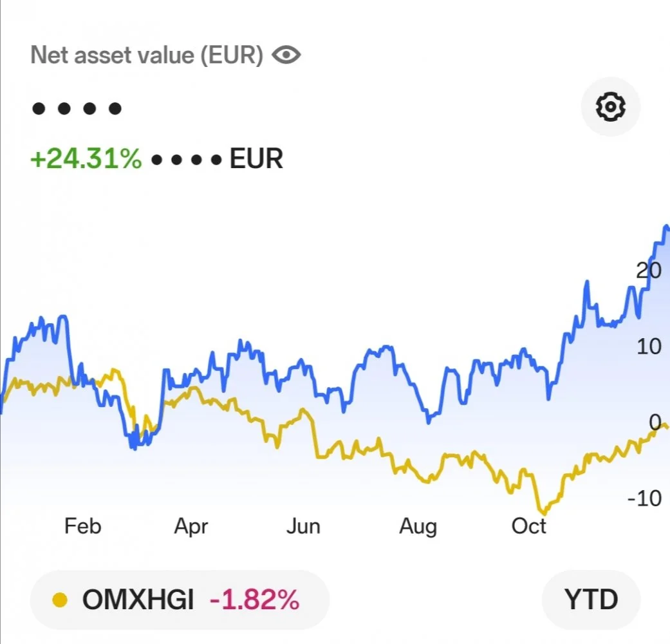Viewport: 670px width, 644px height.
Task: Click the 20 percent y-axis label
Action: click(648, 270)
